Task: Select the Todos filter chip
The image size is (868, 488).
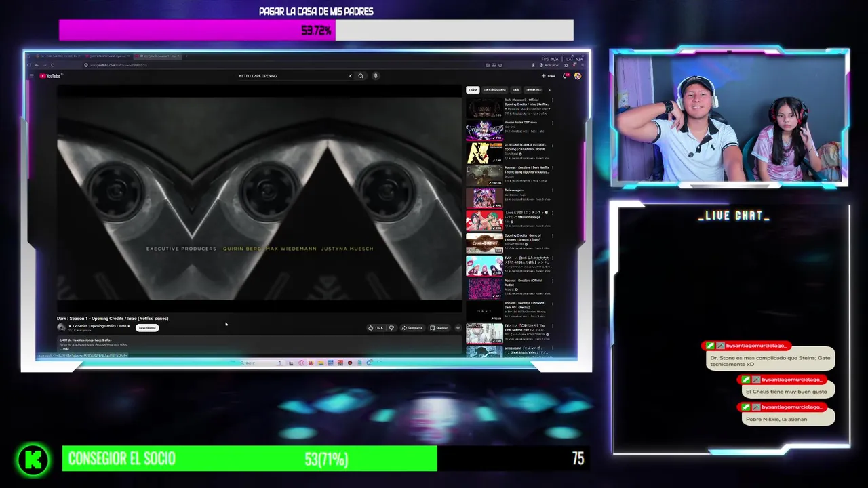Action: (x=473, y=89)
